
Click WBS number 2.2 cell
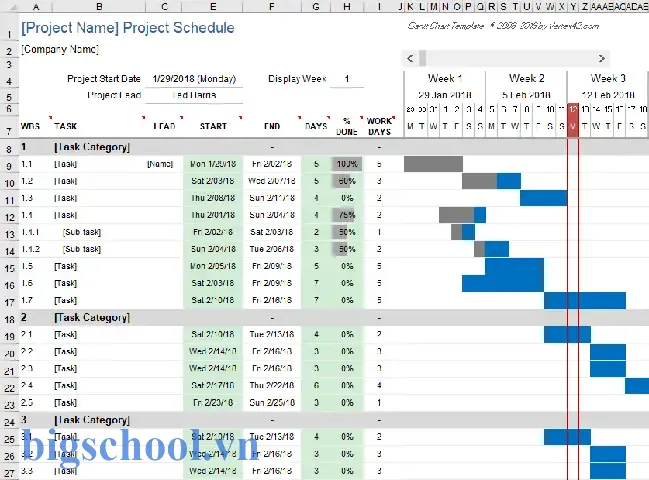27,351
